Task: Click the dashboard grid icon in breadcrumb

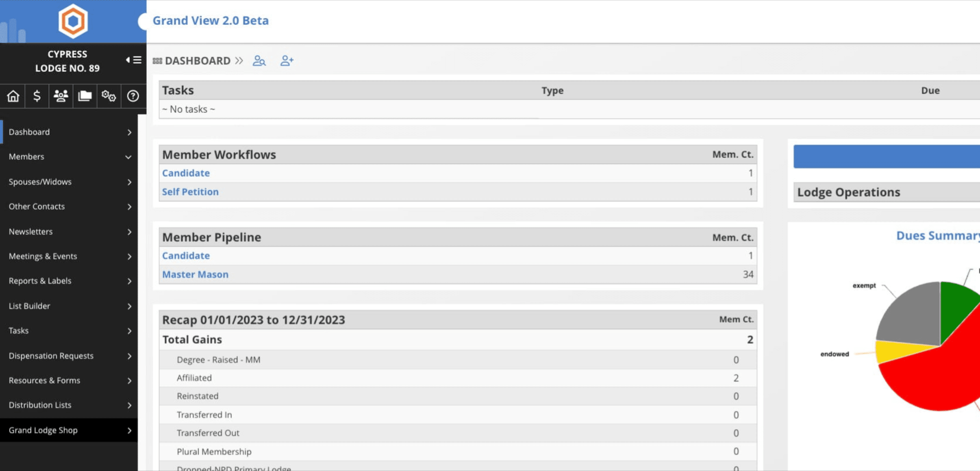Action: pyautogui.click(x=157, y=61)
